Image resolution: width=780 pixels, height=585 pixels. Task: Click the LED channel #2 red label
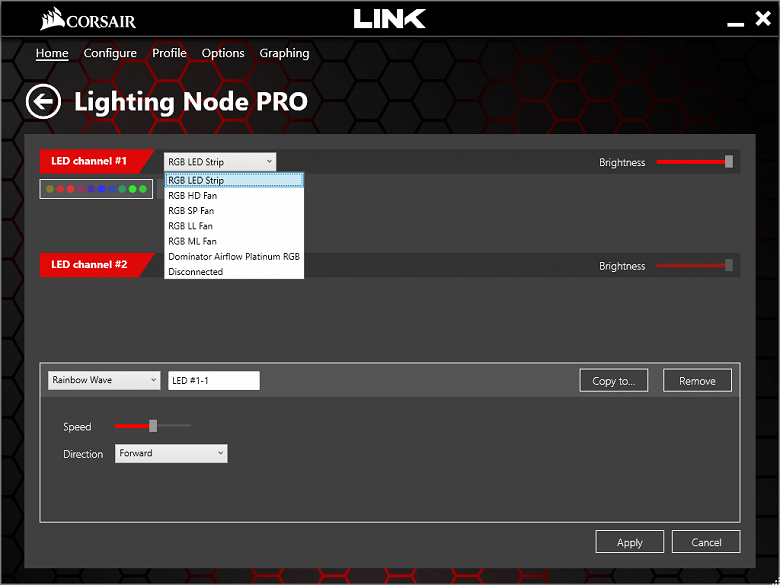coord(96,265)
